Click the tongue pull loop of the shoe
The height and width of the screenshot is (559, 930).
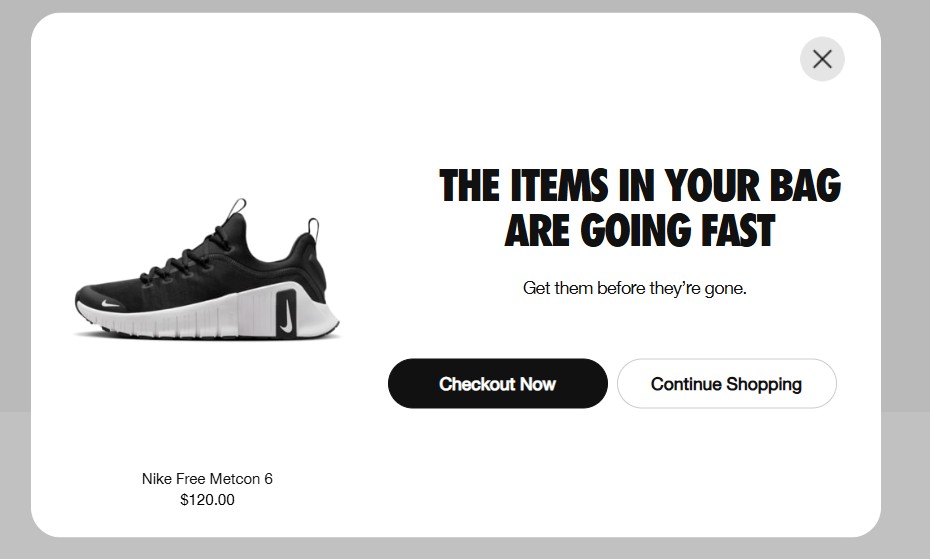tap(238, 207)
